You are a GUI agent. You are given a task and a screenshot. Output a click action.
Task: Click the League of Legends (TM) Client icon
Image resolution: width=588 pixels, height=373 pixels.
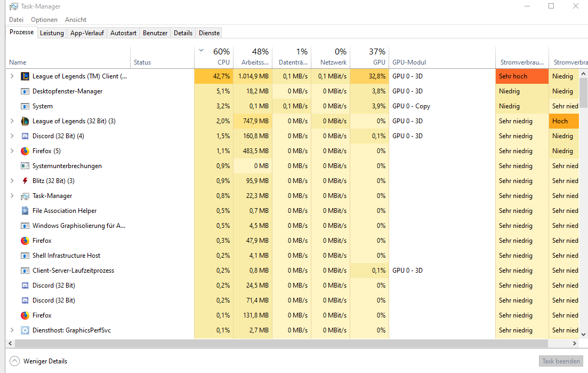click(x=25, y=76)
